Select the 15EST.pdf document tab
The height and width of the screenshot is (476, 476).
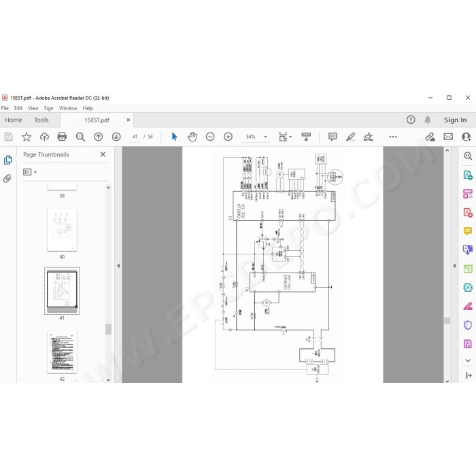point(97,120)
